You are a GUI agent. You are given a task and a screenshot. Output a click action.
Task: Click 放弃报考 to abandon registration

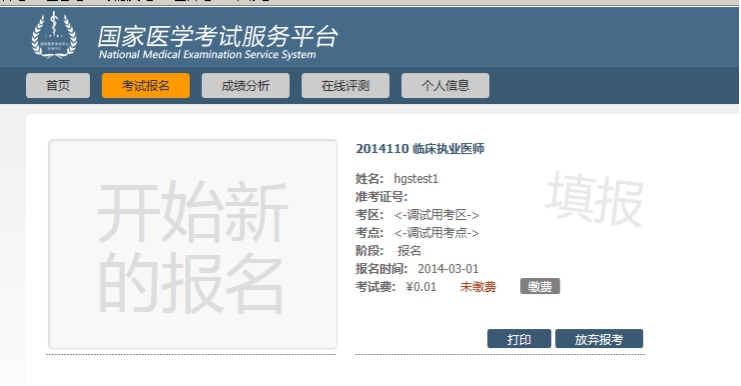(599, 339)
